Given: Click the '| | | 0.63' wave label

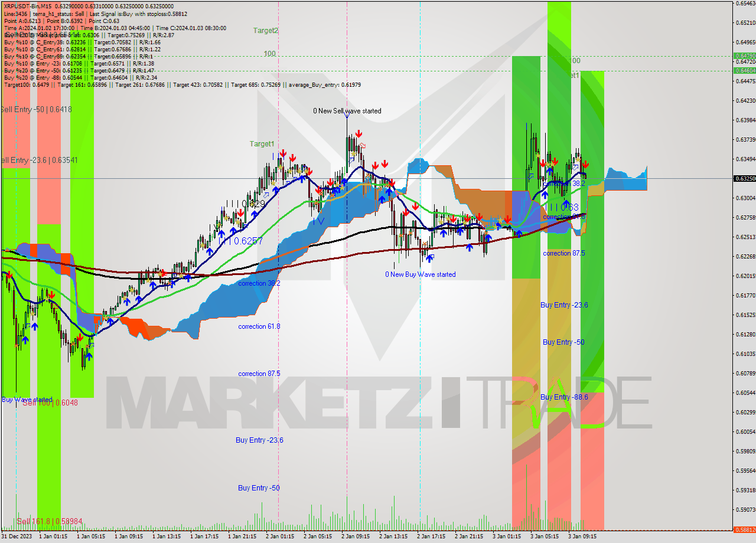Looking at the screenshot, I should coord(562,207).
